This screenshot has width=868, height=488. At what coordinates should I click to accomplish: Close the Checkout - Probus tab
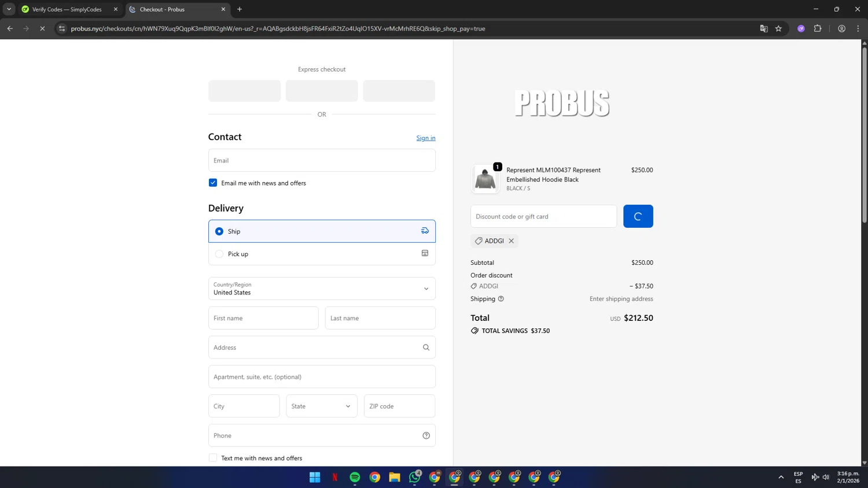223,9
